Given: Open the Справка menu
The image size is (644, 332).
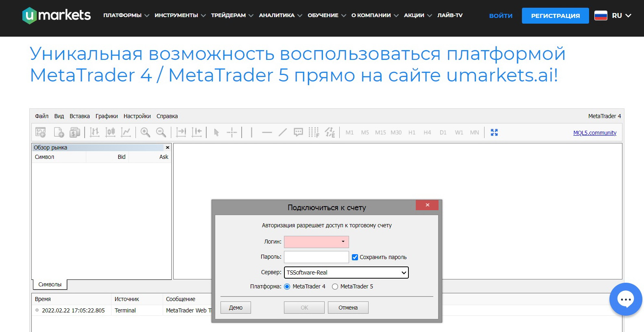Looking at the screenshot, I should pos(167,116).
